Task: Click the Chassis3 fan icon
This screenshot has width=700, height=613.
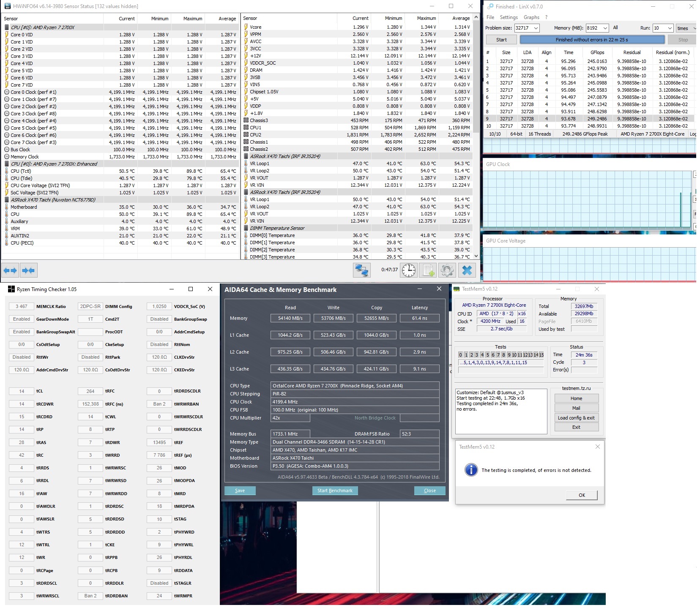Action: click(x=246, y=120)
